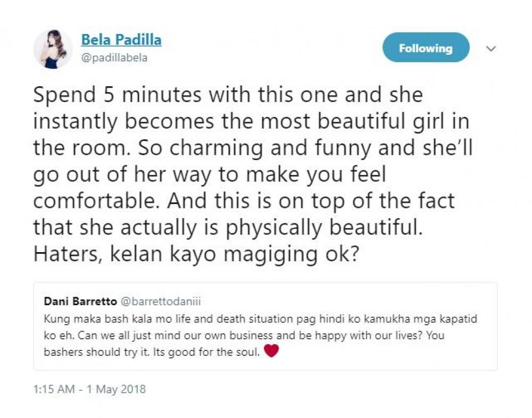Viewport: 532px width, 418px height.
Task: Open the Bela Padilla profile name link
Action: (121, 40)
